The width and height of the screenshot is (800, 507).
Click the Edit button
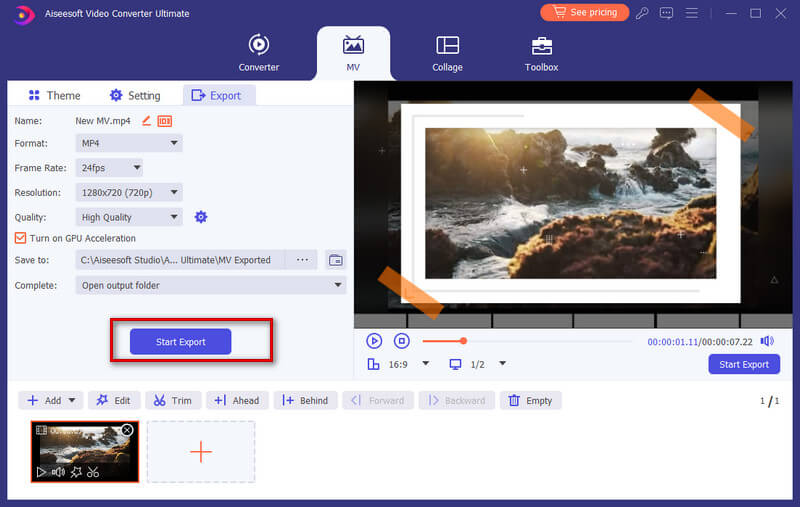point(114,400)
